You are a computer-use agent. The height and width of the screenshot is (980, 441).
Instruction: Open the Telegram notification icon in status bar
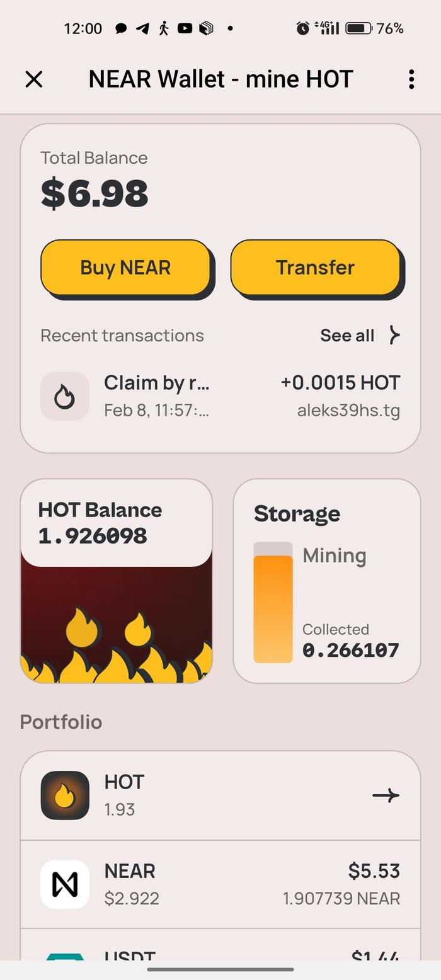click(142, 28)
